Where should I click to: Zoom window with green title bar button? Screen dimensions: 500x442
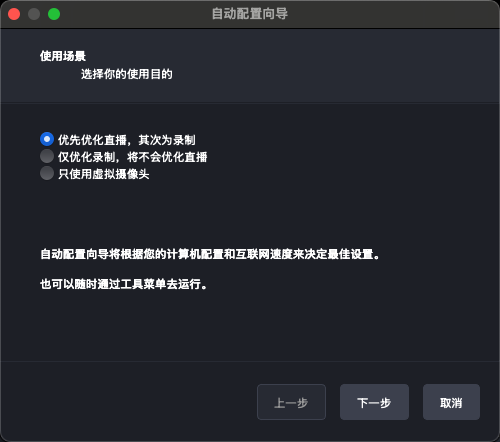point(54,14)
